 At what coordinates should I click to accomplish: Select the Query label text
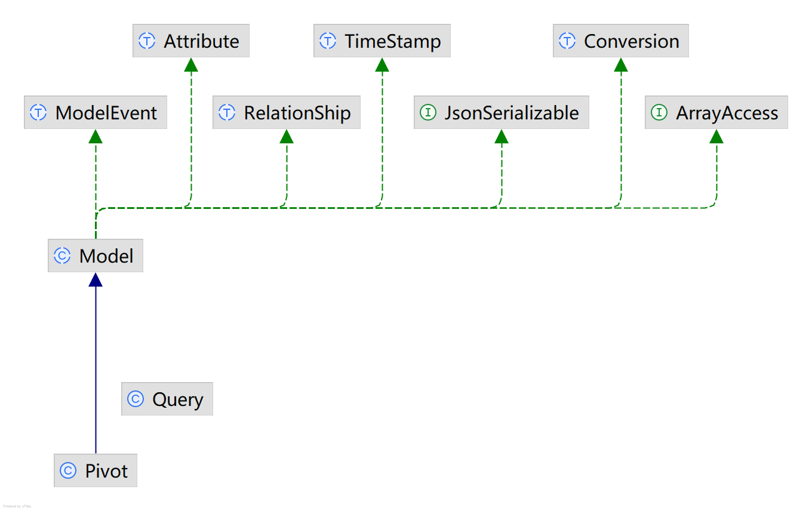tap(178, 399)
